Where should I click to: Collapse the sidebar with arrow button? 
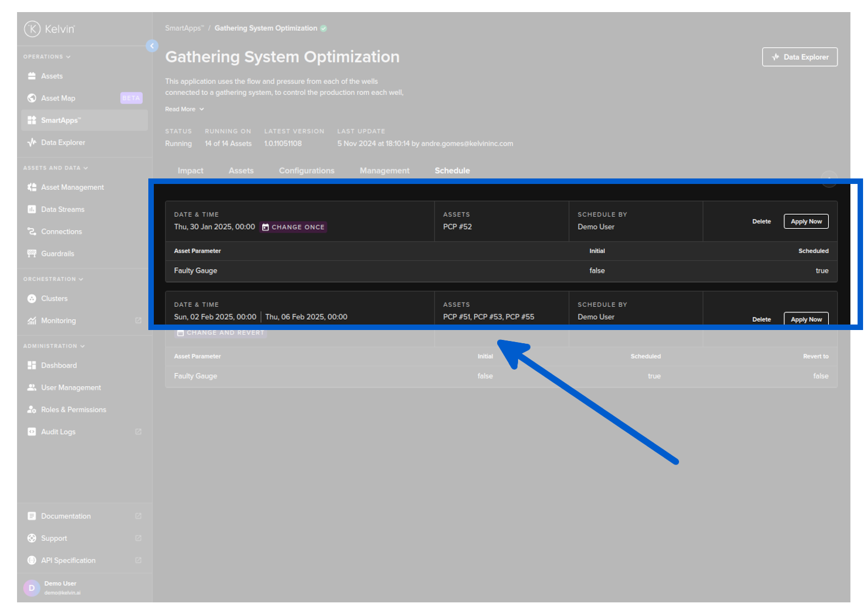tap(152, 46)
